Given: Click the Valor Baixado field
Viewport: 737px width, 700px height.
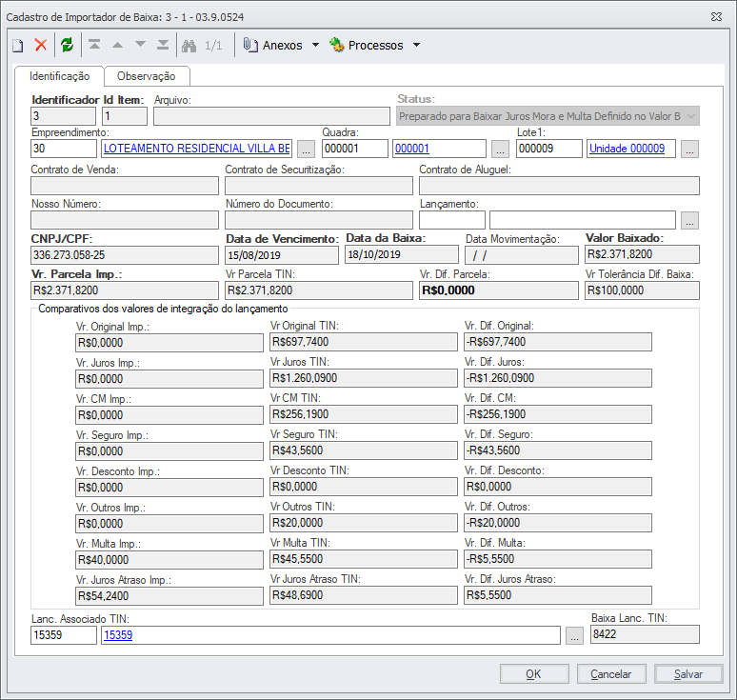Looking at the screenshot, I should 643,254.
